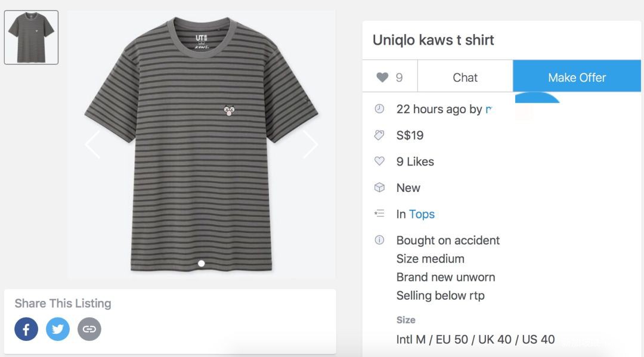Copy listing link icon
The image size is (644, 357).
coord(89,329)
